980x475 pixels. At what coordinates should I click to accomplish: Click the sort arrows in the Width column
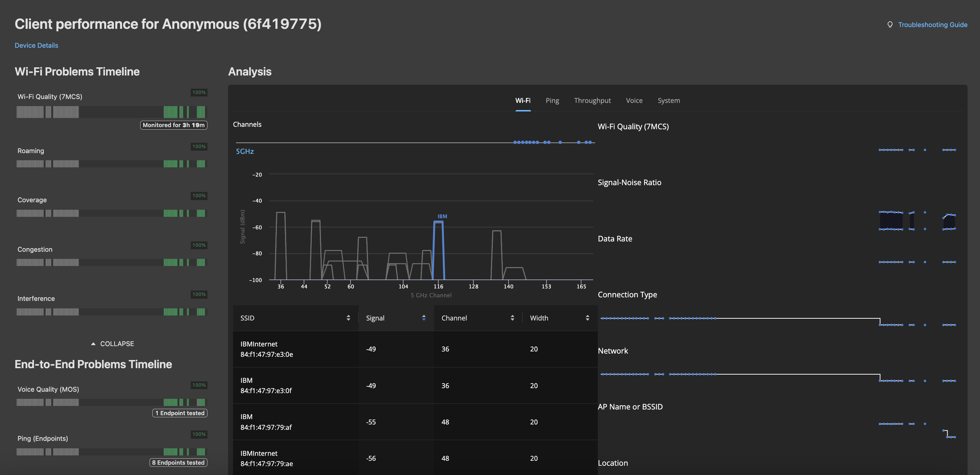point(588,317)
